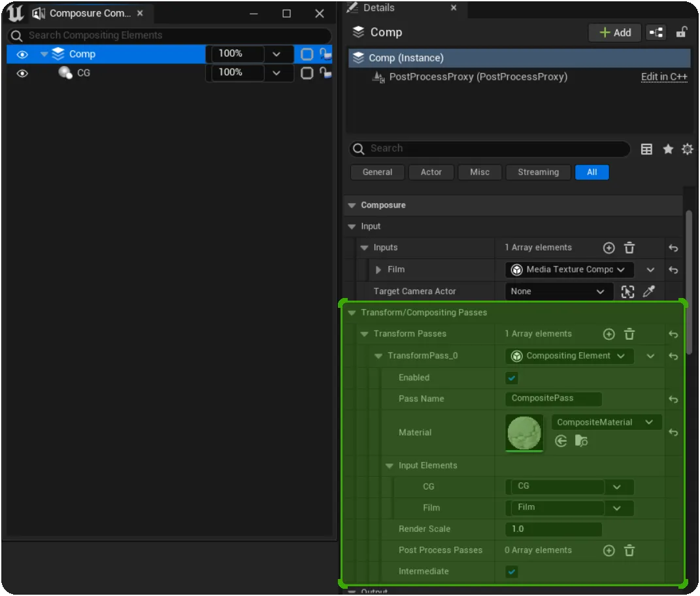This screenshot has width=700, height=596.
Task: Reset Film input to default
Action: point(673,270)
